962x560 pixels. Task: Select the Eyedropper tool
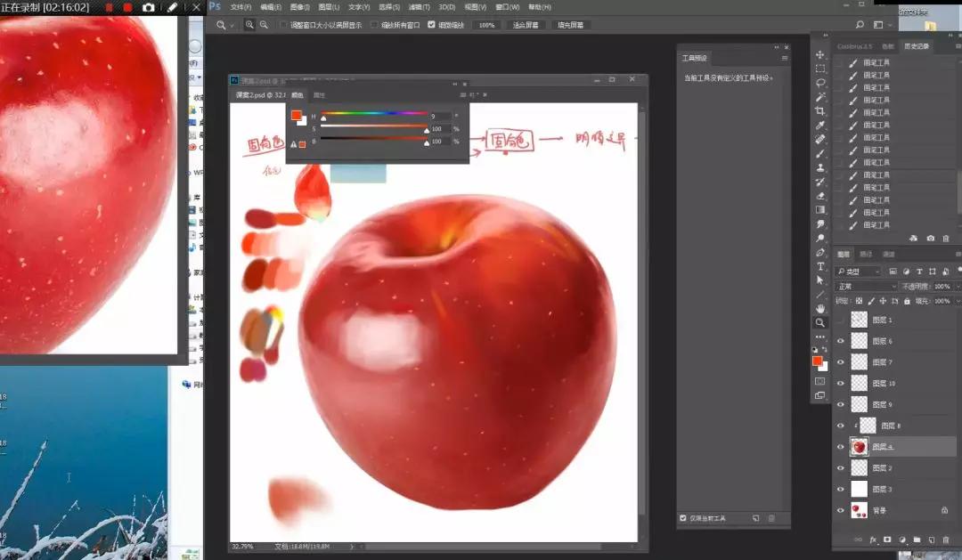(820, 126)
